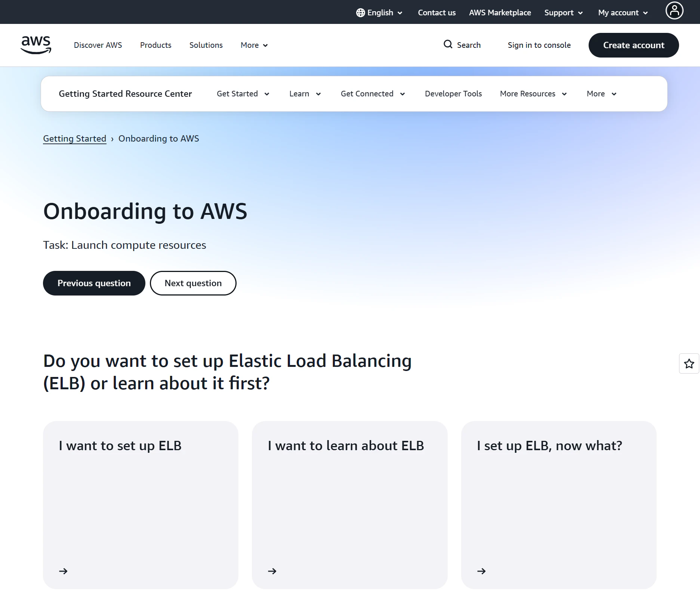Expand the Get Started dropdown
The image size is (700, 597).
point(243,94)
